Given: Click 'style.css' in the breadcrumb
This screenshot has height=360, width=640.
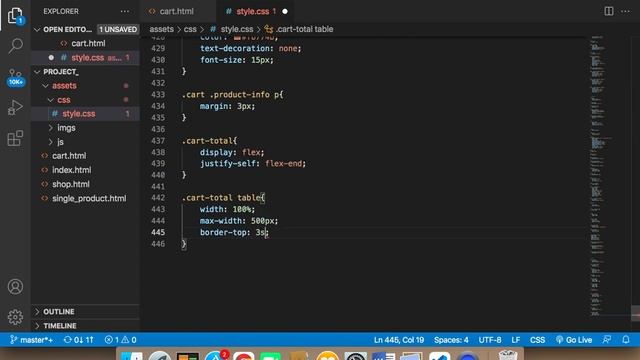Looking at the screenshot, I should [x=237, y=29].
